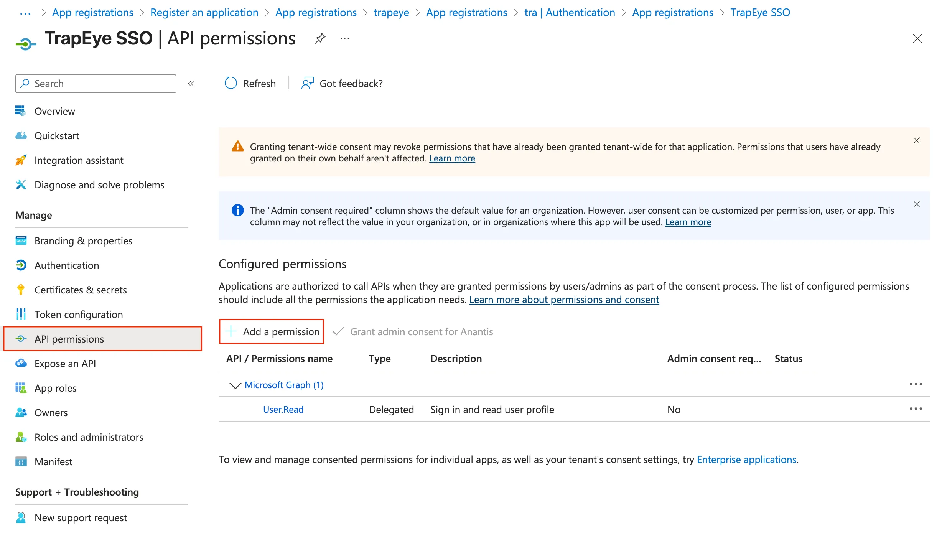Click the sidebar search field
Viewport: 942px width, 560px height.
(x=95, y=83)
